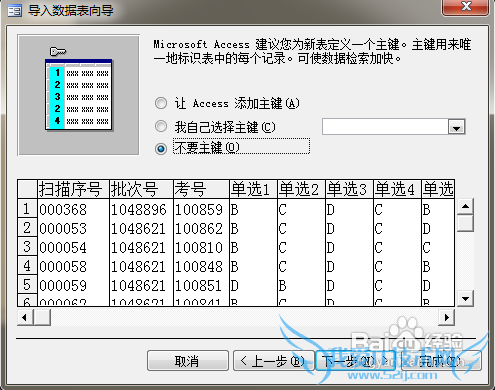Click cell 000053 in 扫描序号 column
Screen dimensions: 495x390
coord(73,229)
